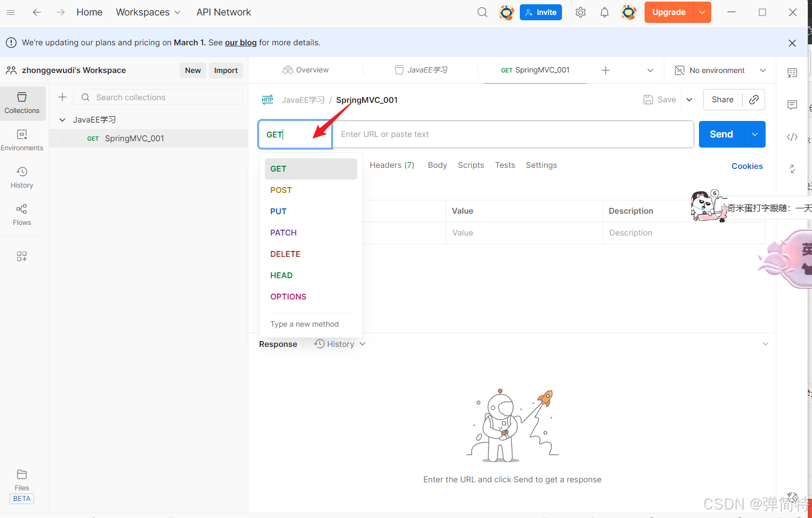Open the code snippet icon in right sidebar
The width and height of the screenshot is (812, 518).
[792, 137]
